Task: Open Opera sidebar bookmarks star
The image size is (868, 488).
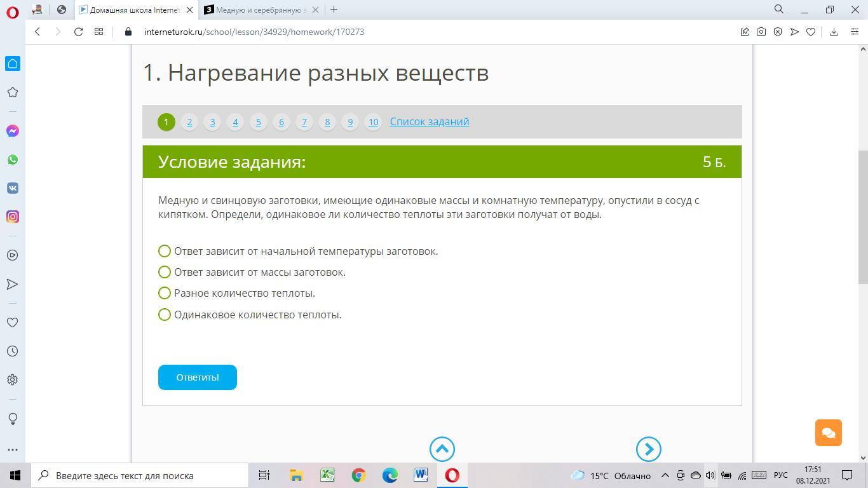Action: pos(13,92)
